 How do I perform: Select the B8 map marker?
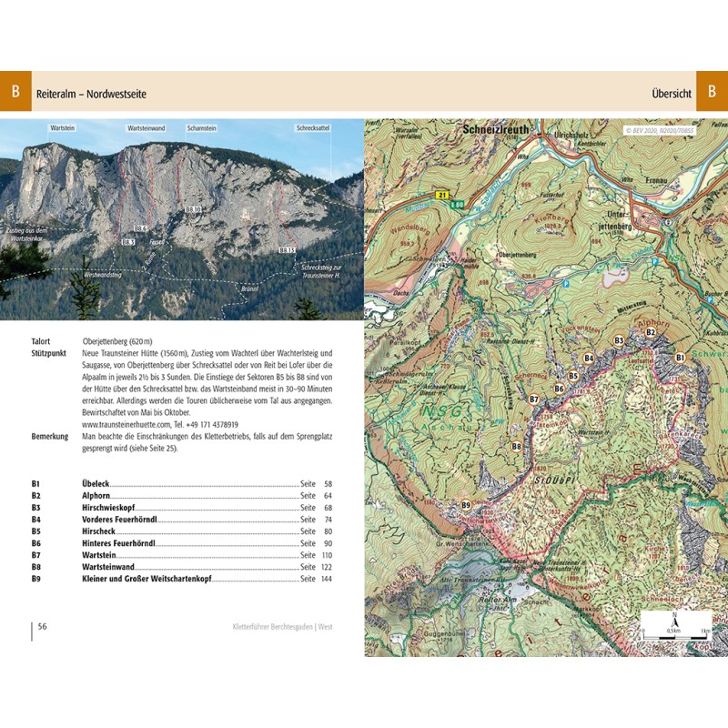tap(516, 447)
